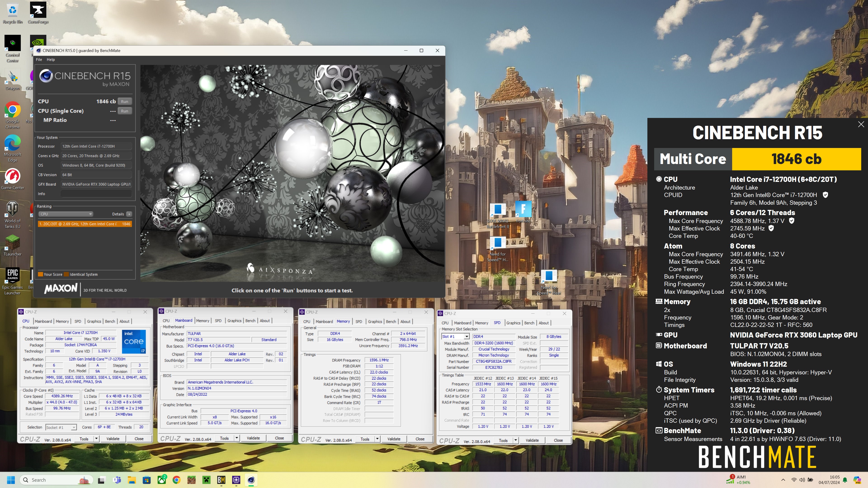
Task: Run the Cinebench CPU multi-core test
Action: 125,101
